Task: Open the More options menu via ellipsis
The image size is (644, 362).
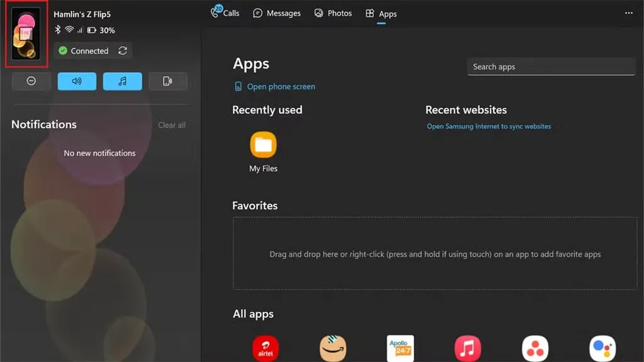Action: click(629, 11)
